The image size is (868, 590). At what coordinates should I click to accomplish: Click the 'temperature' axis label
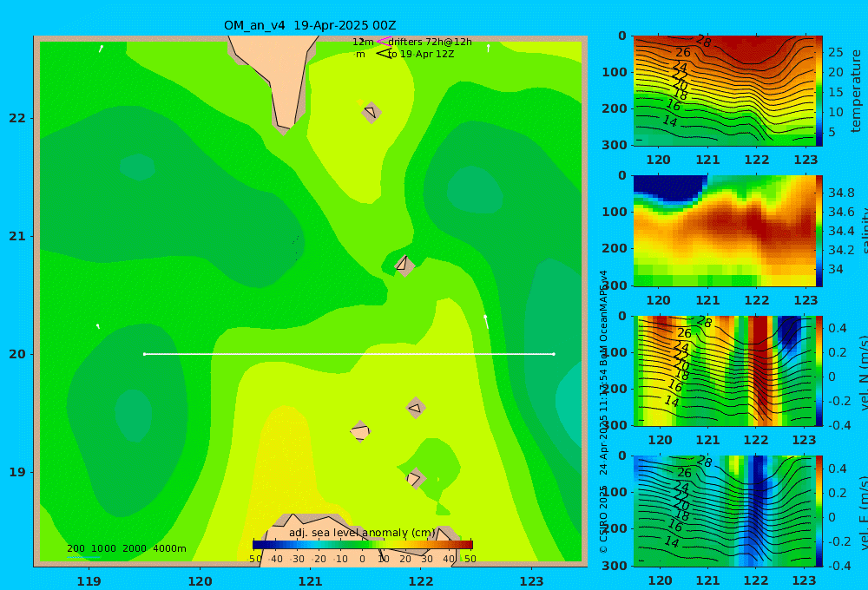[x=856, y=91]
